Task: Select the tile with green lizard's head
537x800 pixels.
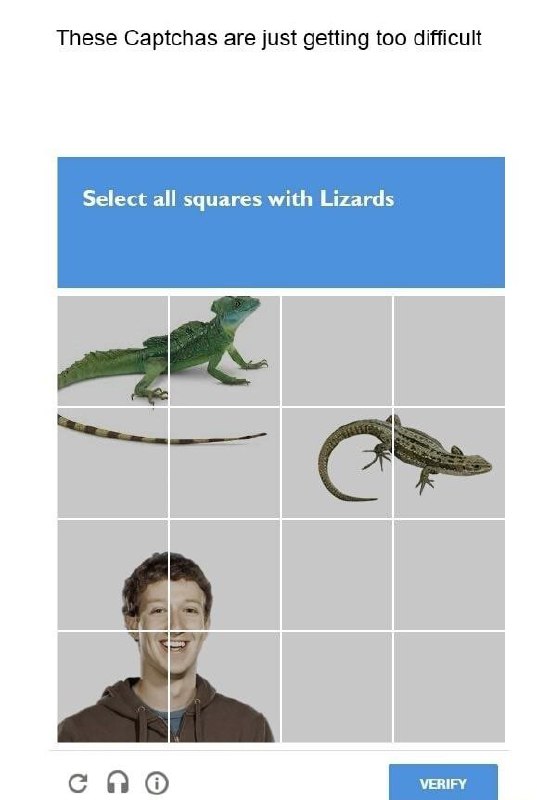Action: tap(225, 351)
